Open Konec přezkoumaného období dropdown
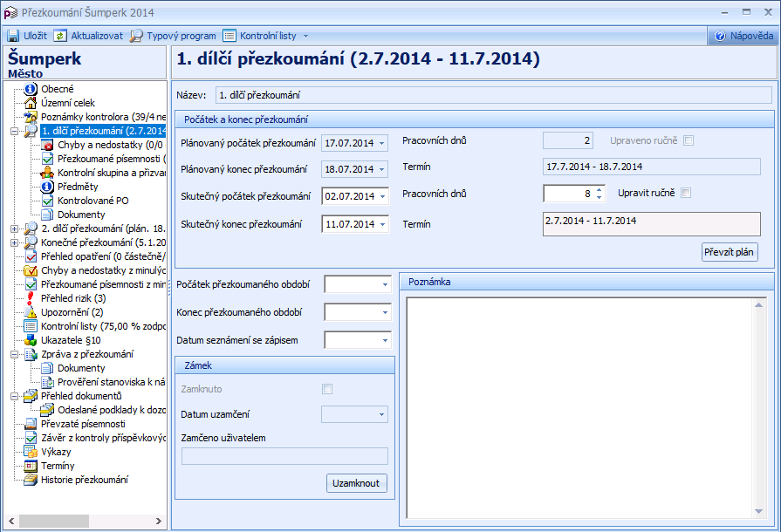781x532 pixels. 385,312
